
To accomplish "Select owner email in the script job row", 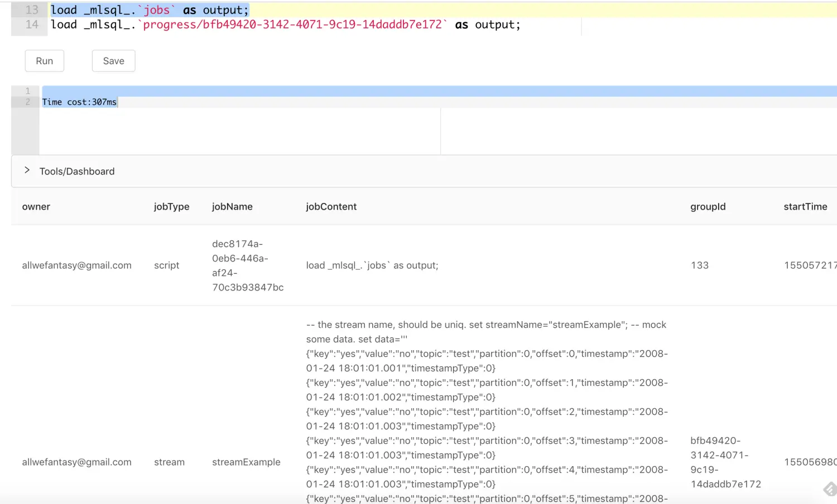I will point(77,265).
